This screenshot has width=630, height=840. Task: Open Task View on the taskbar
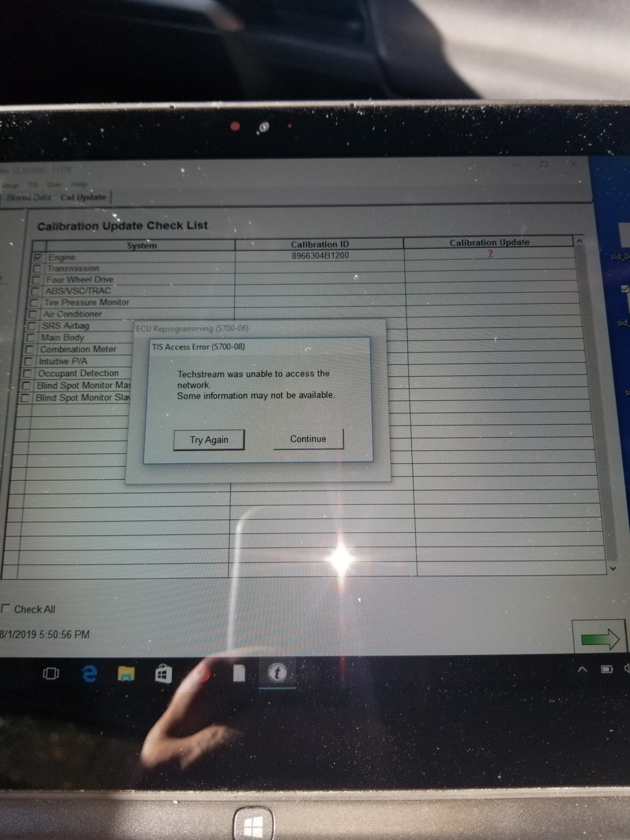tap(51, 673)
